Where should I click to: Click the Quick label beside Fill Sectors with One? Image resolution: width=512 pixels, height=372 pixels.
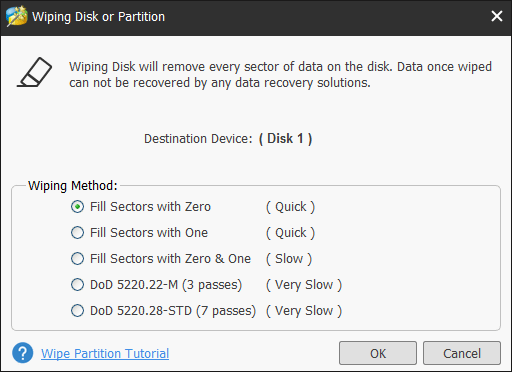pos(290,233)
